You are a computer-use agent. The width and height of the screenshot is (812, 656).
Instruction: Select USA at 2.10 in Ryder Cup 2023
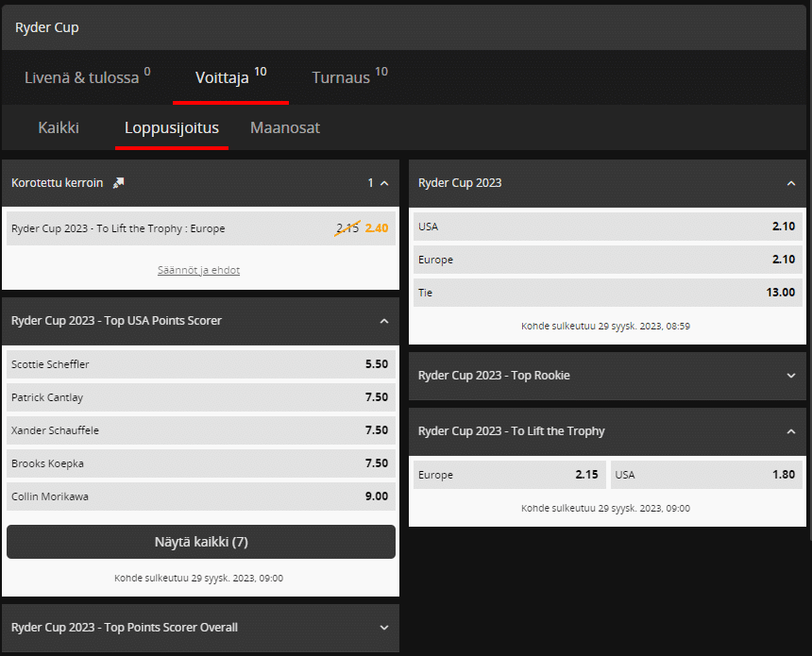pyautogui.click(x=608, y=227)
